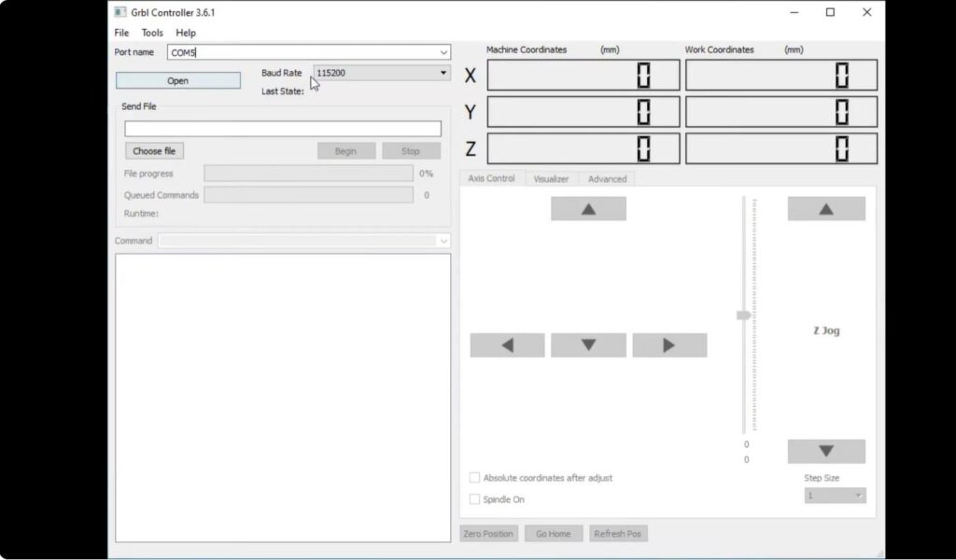This screenshot has height=560, width=956.
Task: Open the Tools menu
Action: (x=152, y=32)
